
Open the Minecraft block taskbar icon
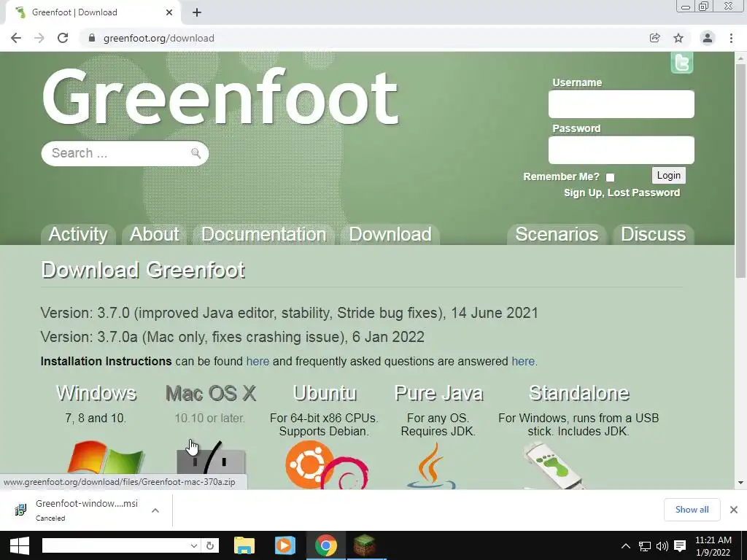coord(365,545)
